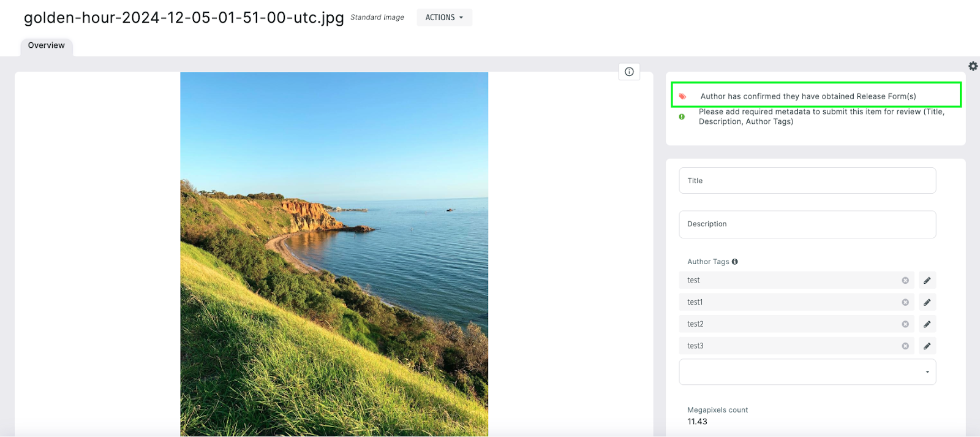
Task: Edit the "test1" tag with pencil icon
Action: click(927, 302)
